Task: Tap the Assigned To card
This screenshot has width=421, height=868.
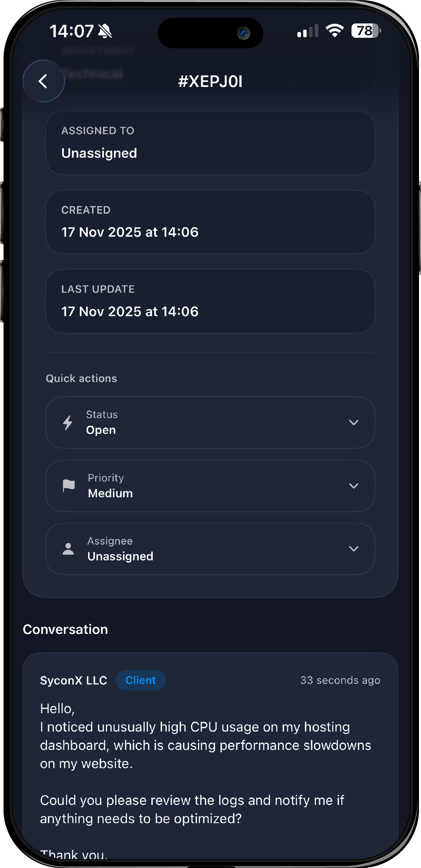Action: click(x=210, y=143)
